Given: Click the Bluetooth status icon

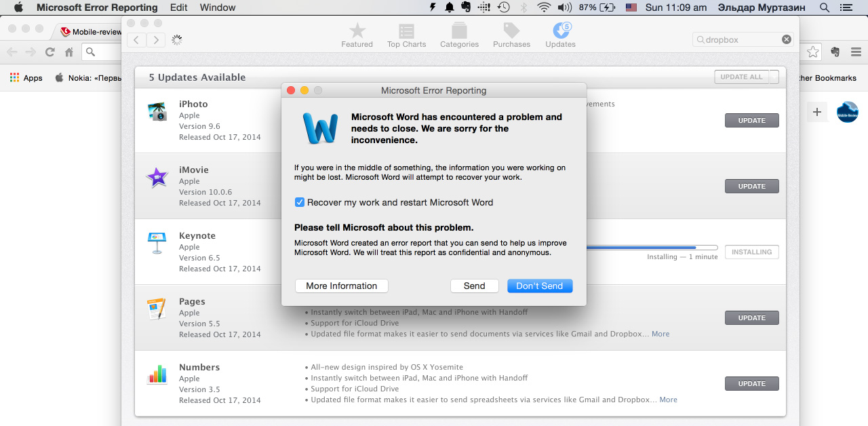Looking at the screenshot, I should tap(523, 7).
